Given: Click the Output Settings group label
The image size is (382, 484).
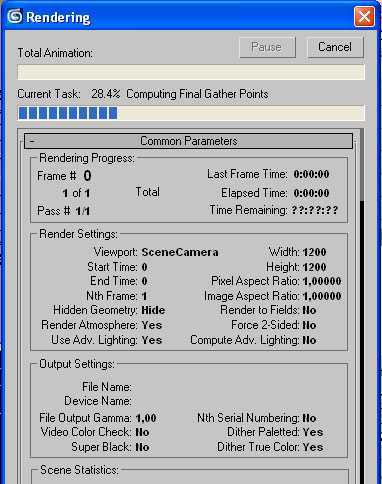Looking at the screenshot, I should [77, 364].
